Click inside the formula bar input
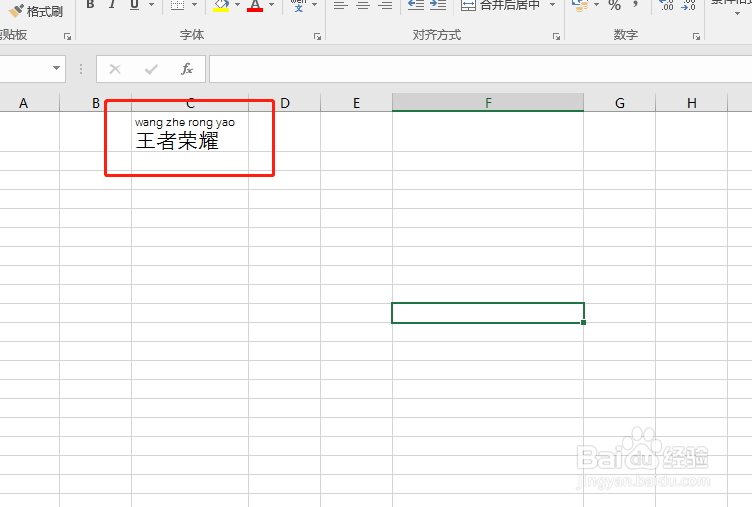Image resolution: width=752 pixels, height=507 pixels. click(x=481, y=69)
